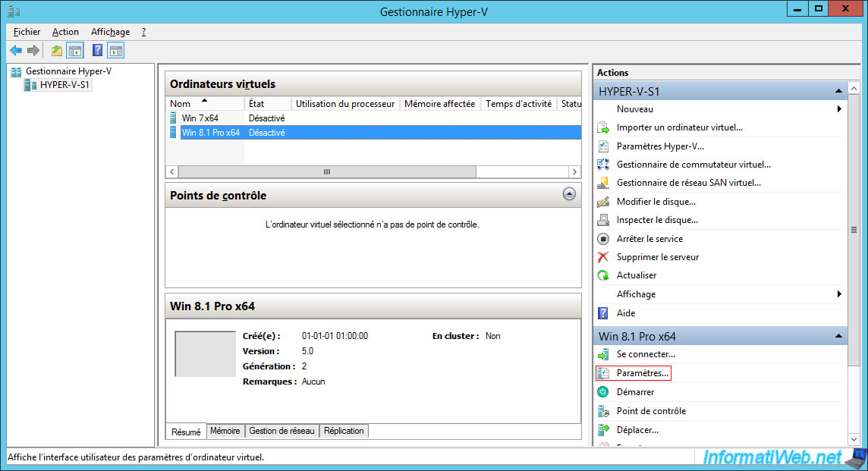Click the Importer un ordinateur virtuel icon
Viewport: 868px width, 471px height.
pyautogui.click(x=603, y=127)
